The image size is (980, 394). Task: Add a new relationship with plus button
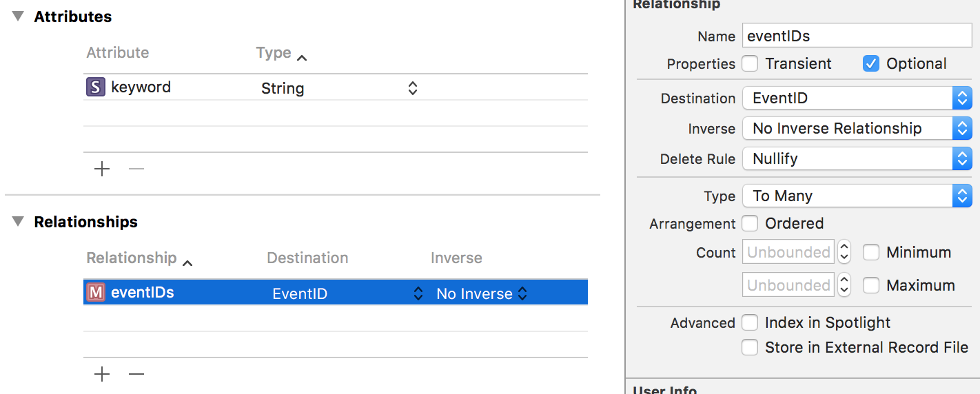[102, 374]
